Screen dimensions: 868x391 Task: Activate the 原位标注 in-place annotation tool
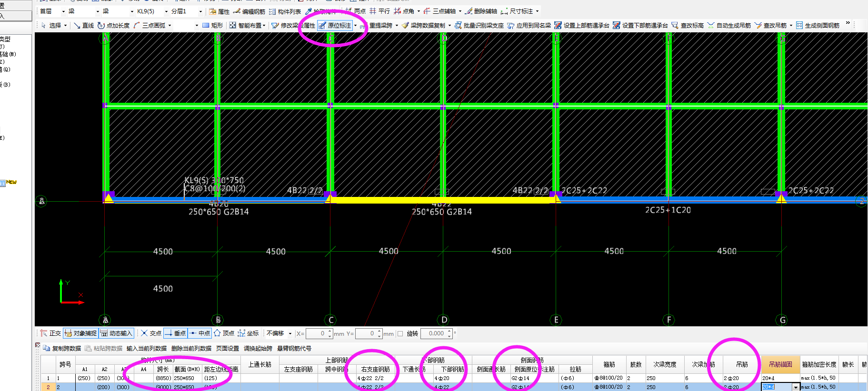click(x=335, y=25)
